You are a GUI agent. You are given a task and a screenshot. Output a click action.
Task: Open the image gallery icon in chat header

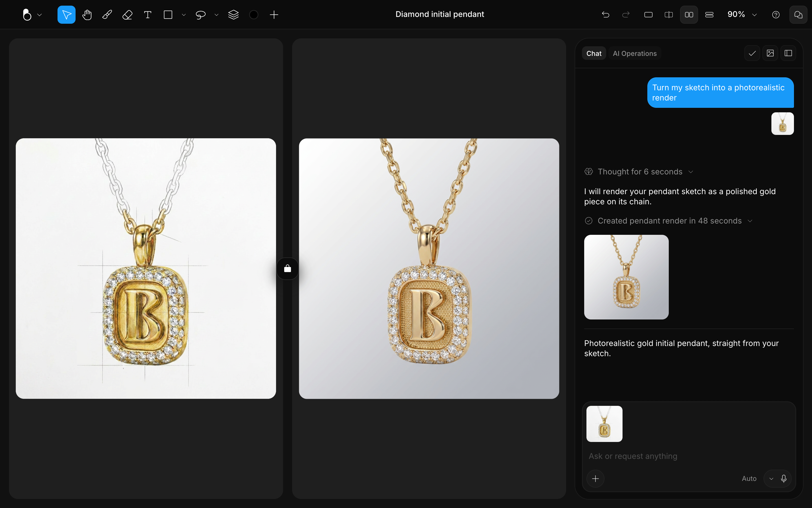pos(770,53)
